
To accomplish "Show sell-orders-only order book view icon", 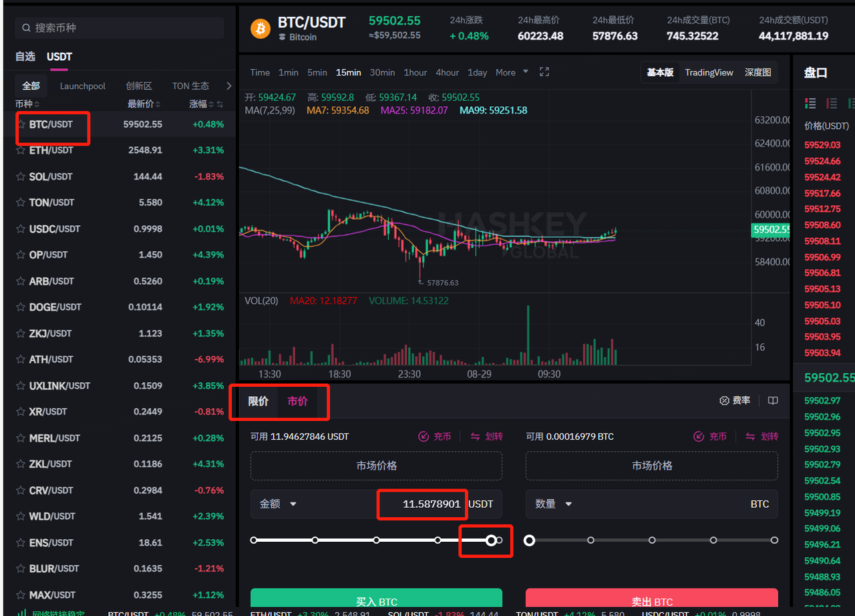I will [x=832, y=103].
